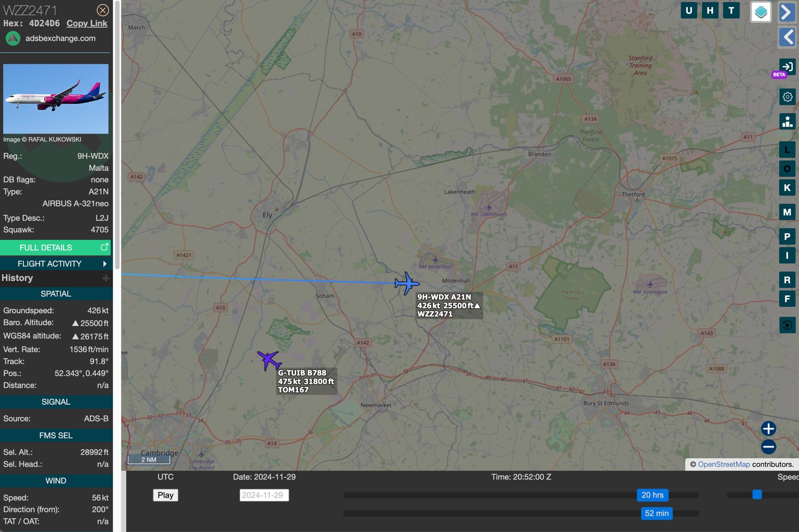Screen dimensions: 799x532
Task: Expand History with the plus sign
Action: point(106,278)
